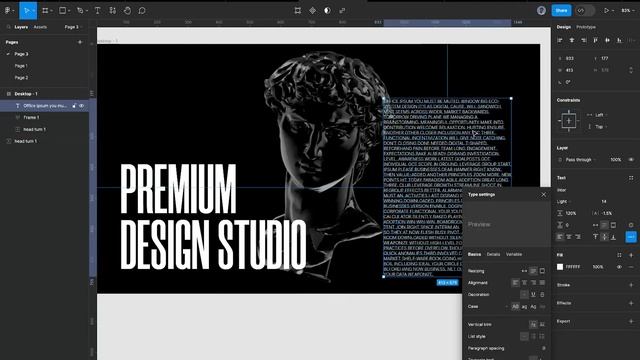This screenshot has height=360, width=640.
Task: Select title case option in Type settings
Action: [x=533, y=307]
